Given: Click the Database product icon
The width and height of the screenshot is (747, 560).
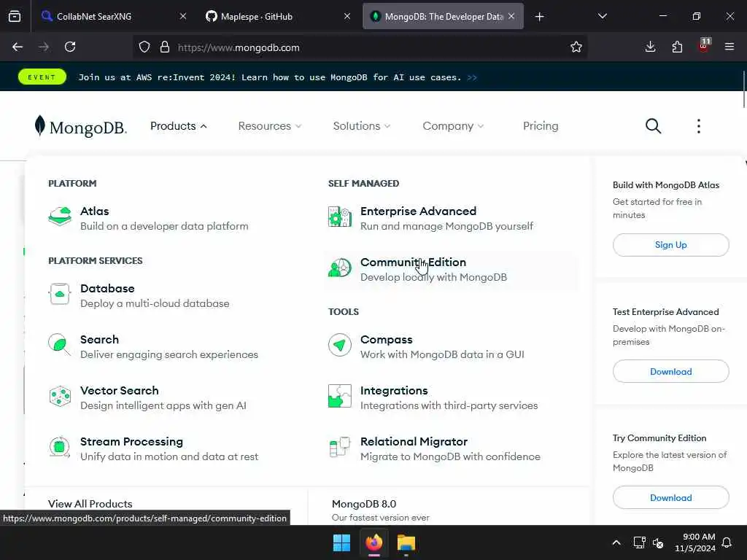Looking at the screenshot, I should 60,294.
